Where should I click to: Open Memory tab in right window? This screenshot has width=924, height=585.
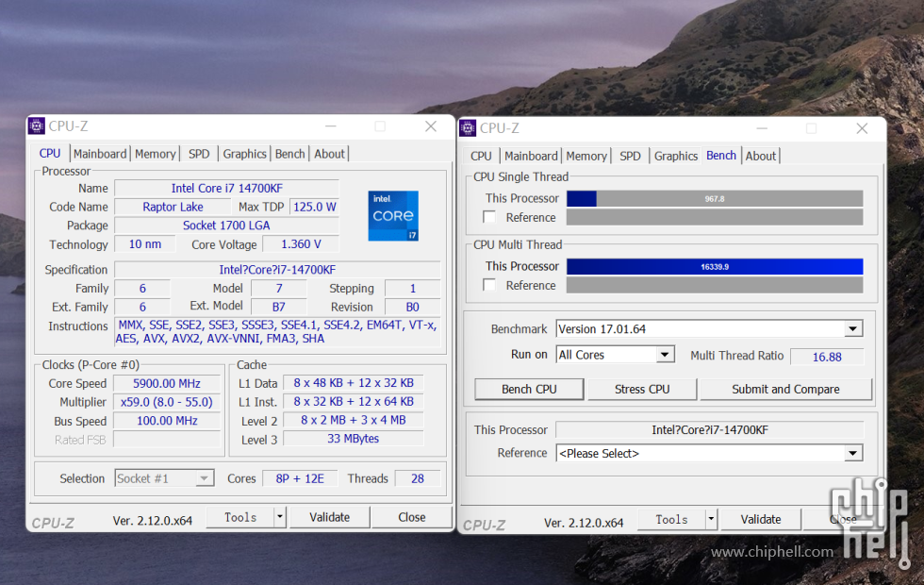point(586,157)
